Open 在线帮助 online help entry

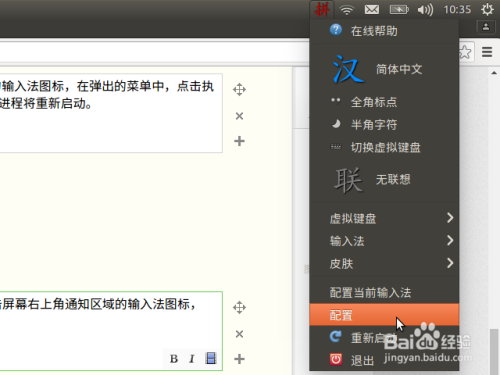point(384,31)
